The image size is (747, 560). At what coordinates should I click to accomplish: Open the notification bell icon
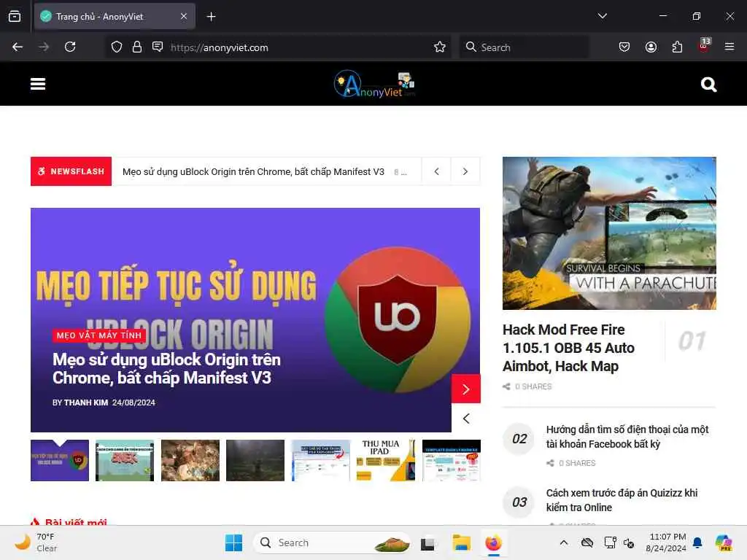click(697, 542)
